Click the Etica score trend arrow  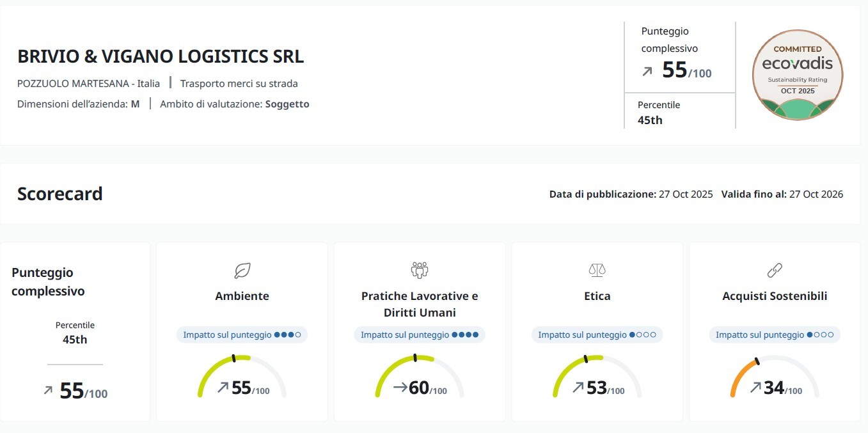(578, 387)
